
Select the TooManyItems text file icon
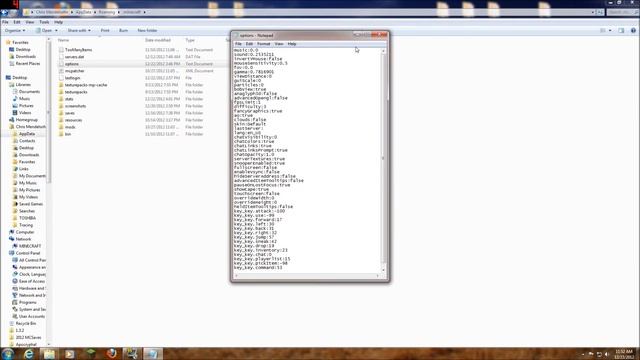[61, 50]
